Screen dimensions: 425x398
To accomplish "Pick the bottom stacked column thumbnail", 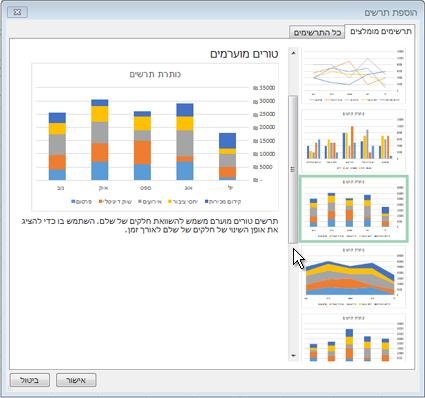I will pyautogui.click(x=353, y=337).
